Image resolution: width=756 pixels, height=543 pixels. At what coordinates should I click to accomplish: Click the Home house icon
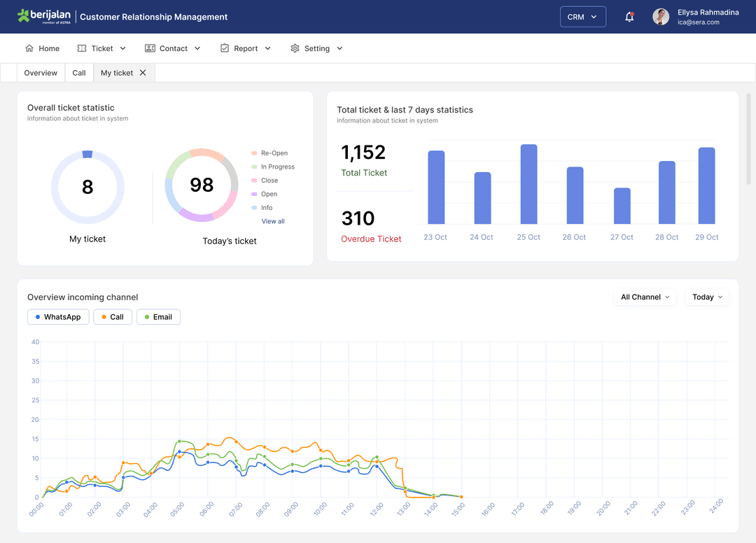(x=29, y=48)
